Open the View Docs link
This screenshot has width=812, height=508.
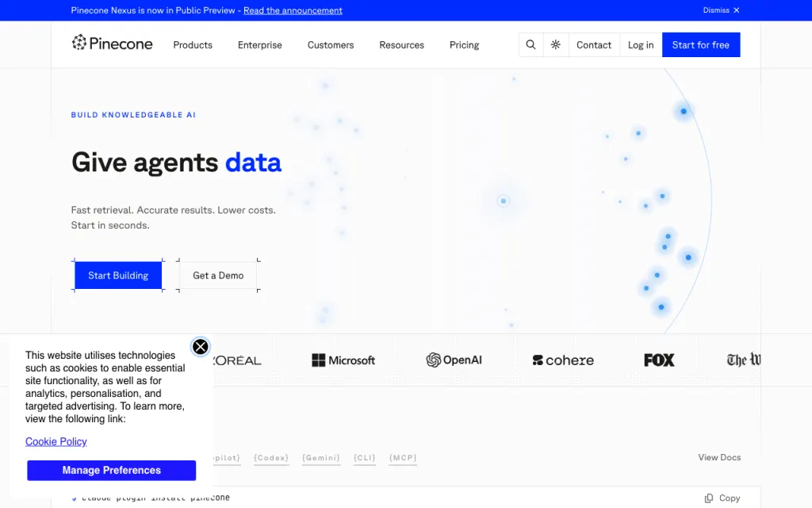(719, 457)
